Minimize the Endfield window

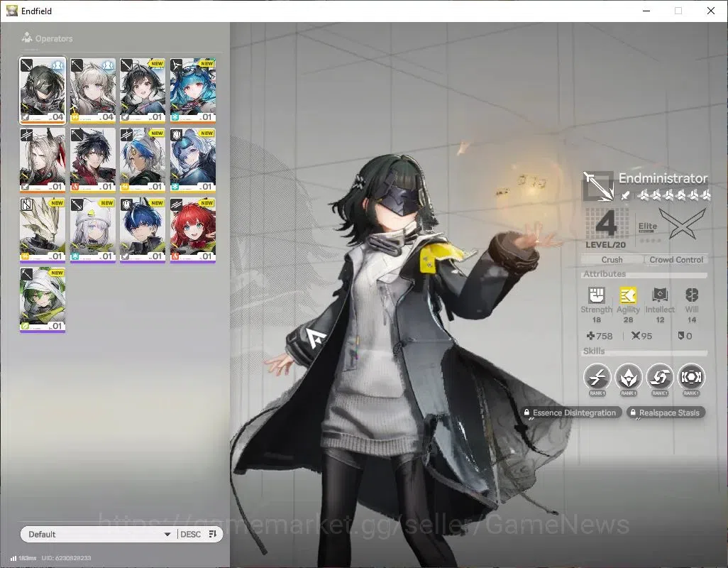(x=646, y=11)
